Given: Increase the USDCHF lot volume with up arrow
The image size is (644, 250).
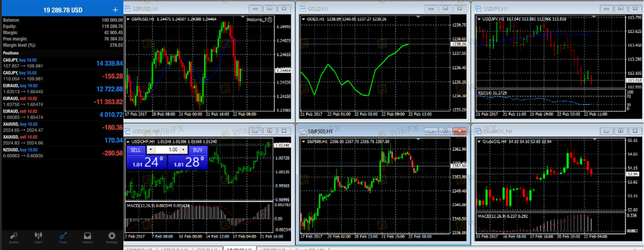Looking at the screenshot, I should [x=184, y=150].
